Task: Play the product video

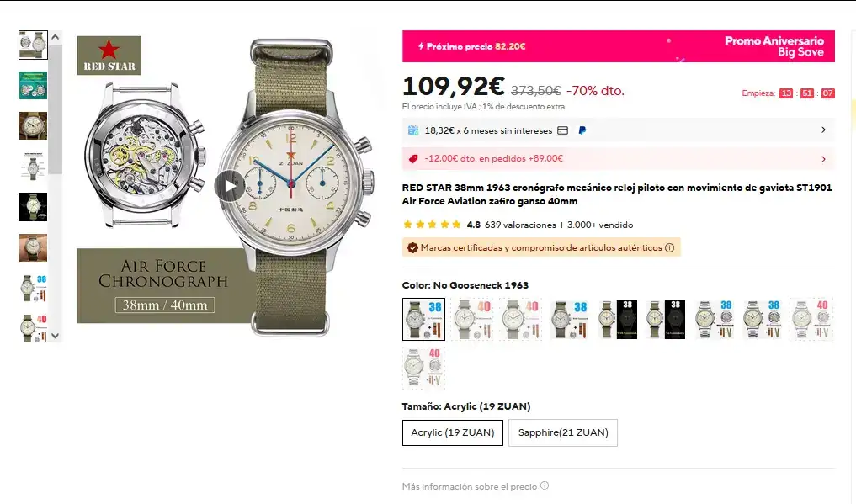Action: pyautogui.click(x=230, y=186)
